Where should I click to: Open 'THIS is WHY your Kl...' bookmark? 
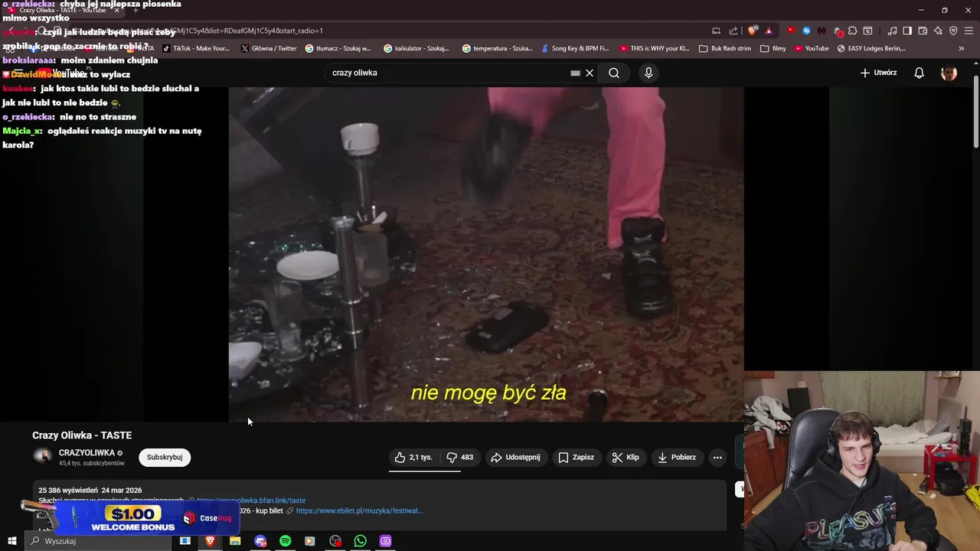tap(655, 48)
